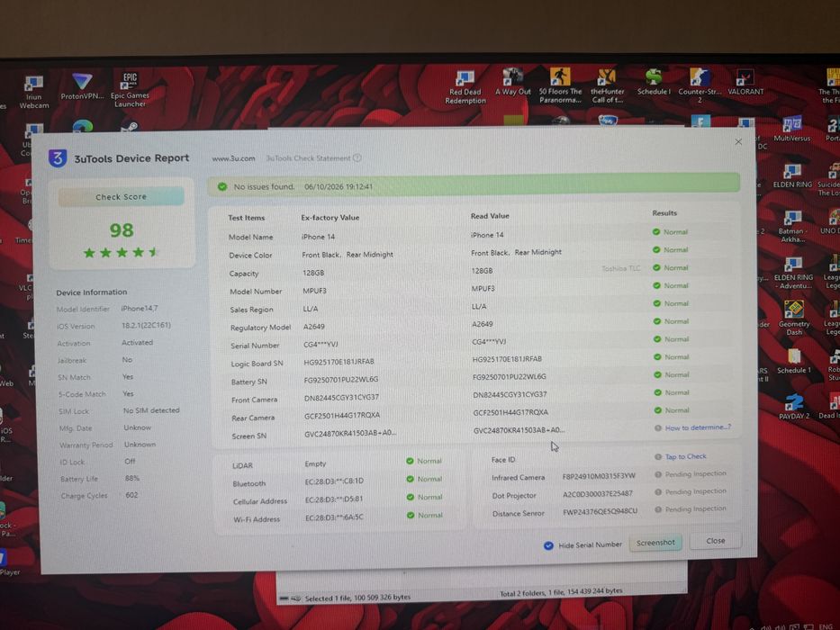
Task: Launch Epic Games Launcher desktop icon
Action: coord(131,89)
